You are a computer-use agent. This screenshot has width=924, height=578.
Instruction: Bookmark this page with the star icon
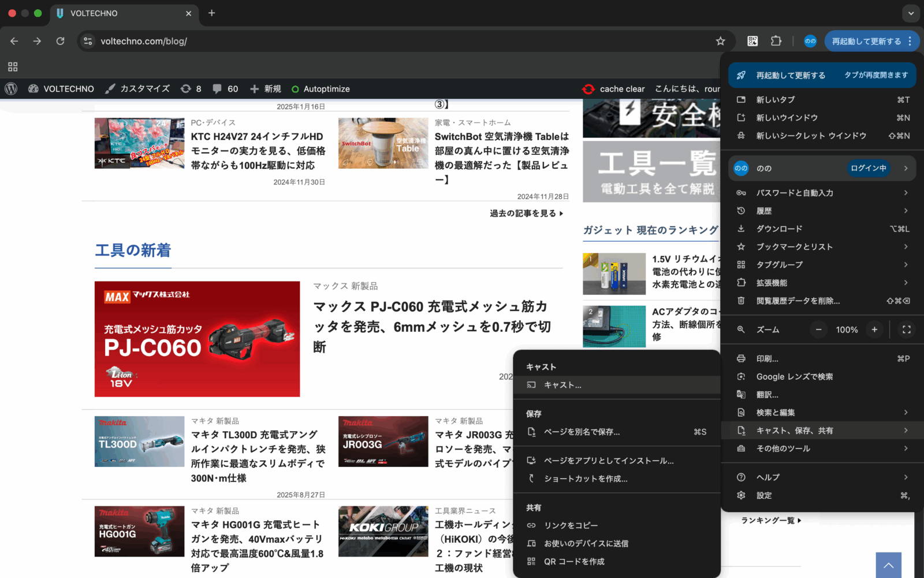coord(720,41)
